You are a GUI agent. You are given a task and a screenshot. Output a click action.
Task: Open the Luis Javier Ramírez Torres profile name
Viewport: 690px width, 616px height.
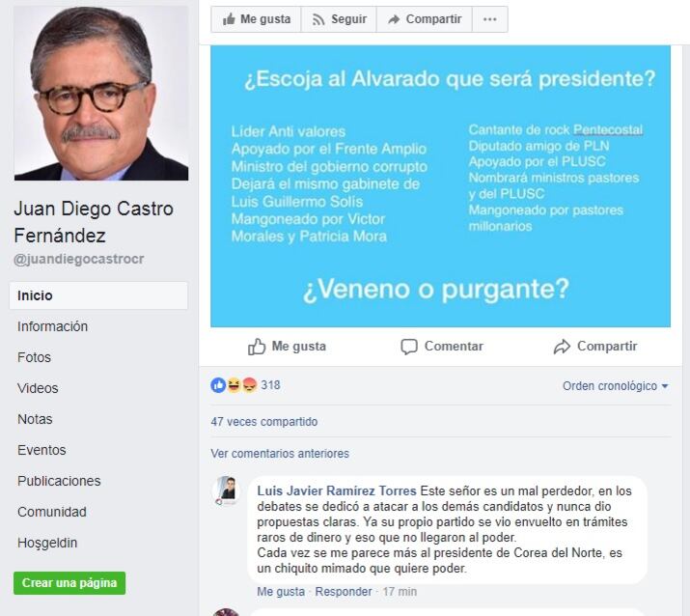pyautogui.click(x=337, y=490)
